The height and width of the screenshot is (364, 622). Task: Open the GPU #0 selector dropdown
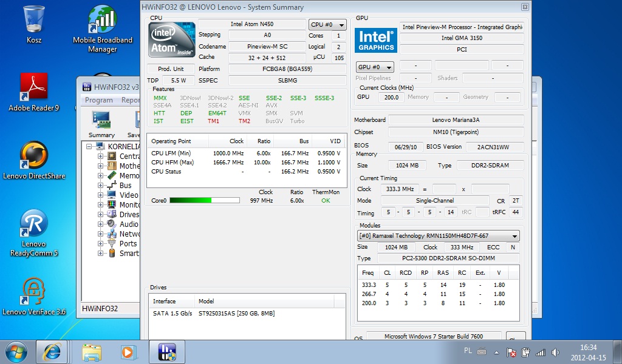(375, 67)
